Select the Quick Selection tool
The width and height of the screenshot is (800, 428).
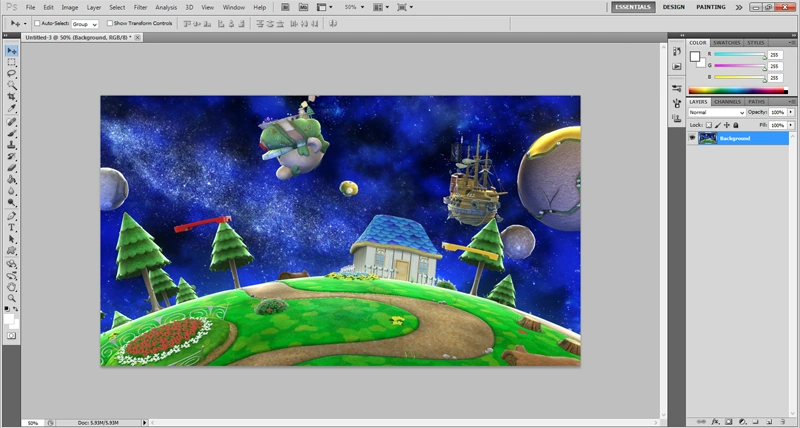point(11,85)
